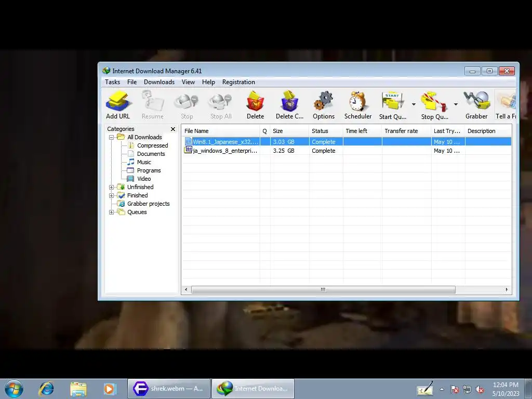This screenshot has width=532, height=399.
Task: Select the Queues folder label
Action: 137,212
